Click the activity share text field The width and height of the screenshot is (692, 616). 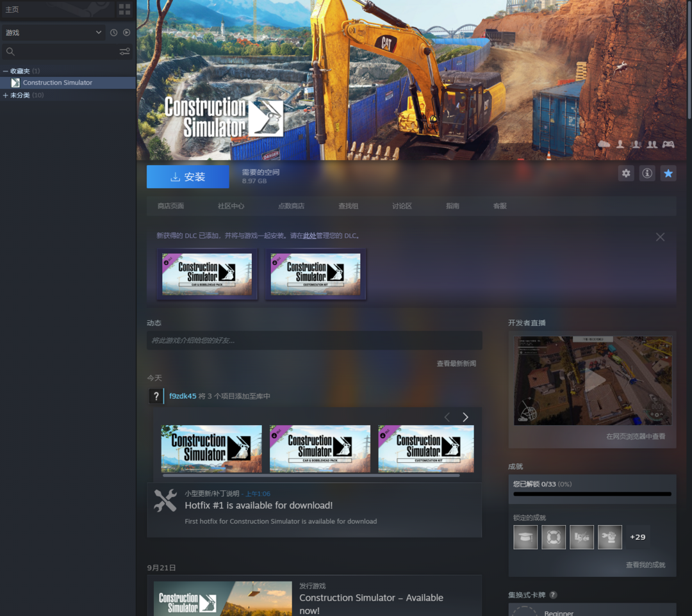314,341
